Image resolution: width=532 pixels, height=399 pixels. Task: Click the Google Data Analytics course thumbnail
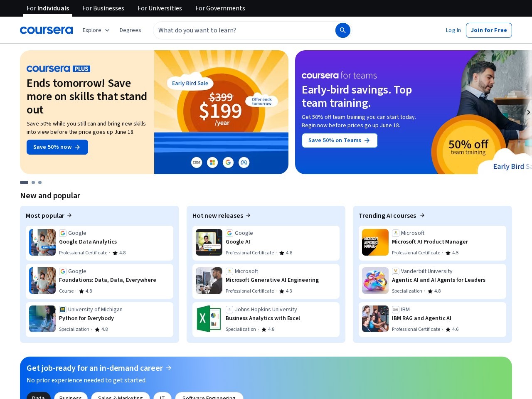42,242
